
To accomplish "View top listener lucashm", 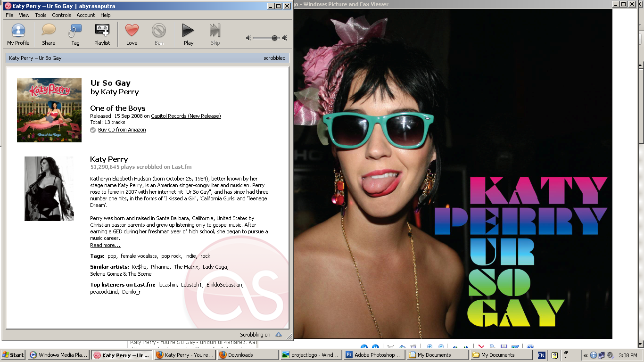I will point(167,285).
